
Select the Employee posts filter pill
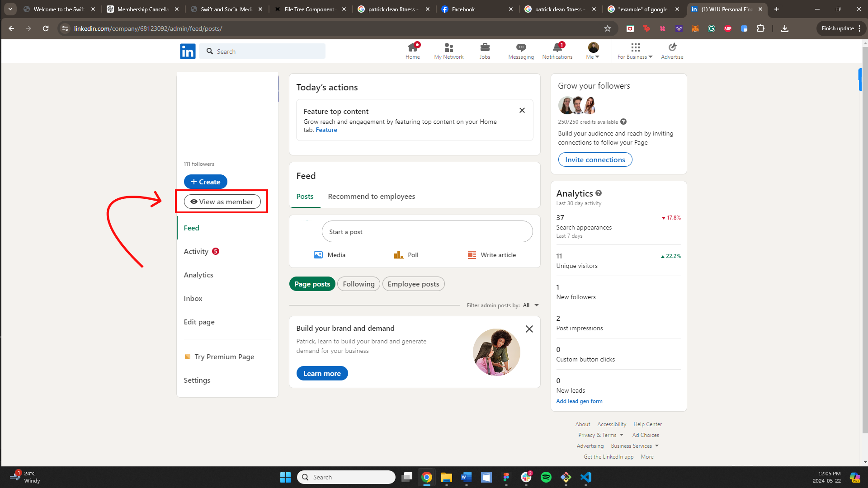[x=413, y=284]
